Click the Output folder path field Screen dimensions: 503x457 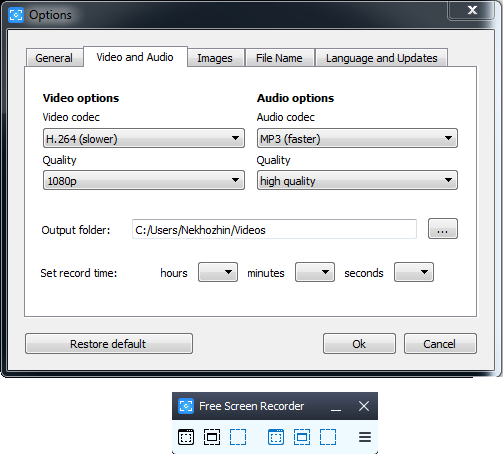point(274,229)
